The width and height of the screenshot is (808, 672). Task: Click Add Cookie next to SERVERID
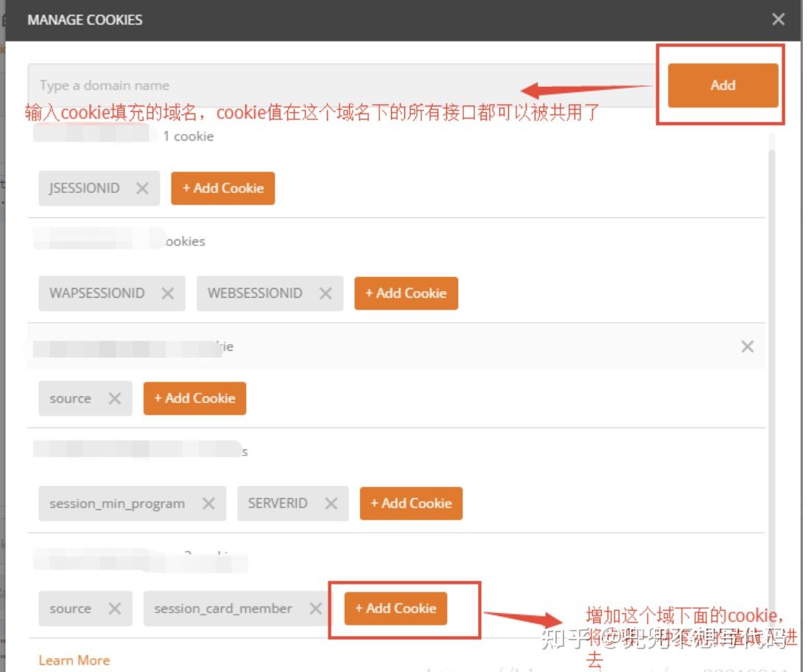point(411,503)
